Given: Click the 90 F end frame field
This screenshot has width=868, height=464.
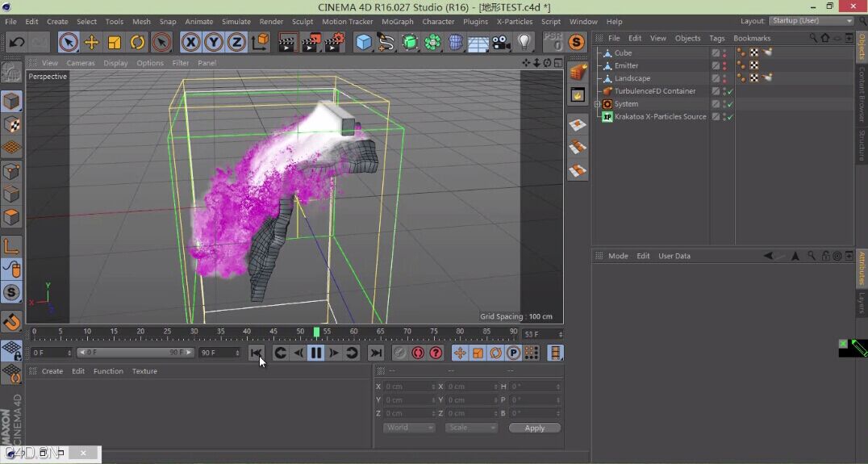Looking at the screenshot, I should (219, 353).
